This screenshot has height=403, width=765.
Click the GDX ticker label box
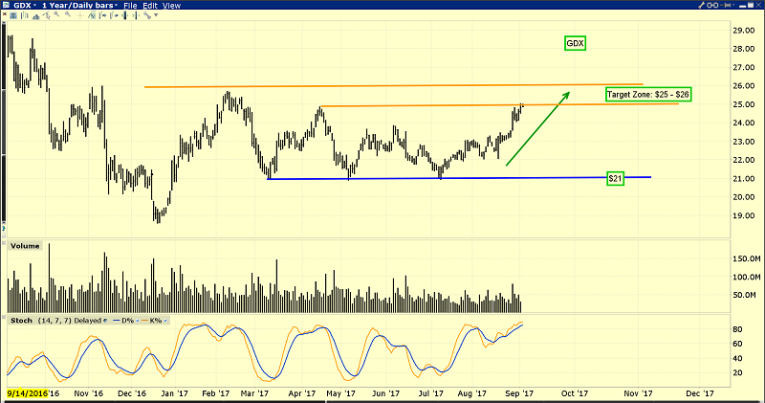point(574,44)
